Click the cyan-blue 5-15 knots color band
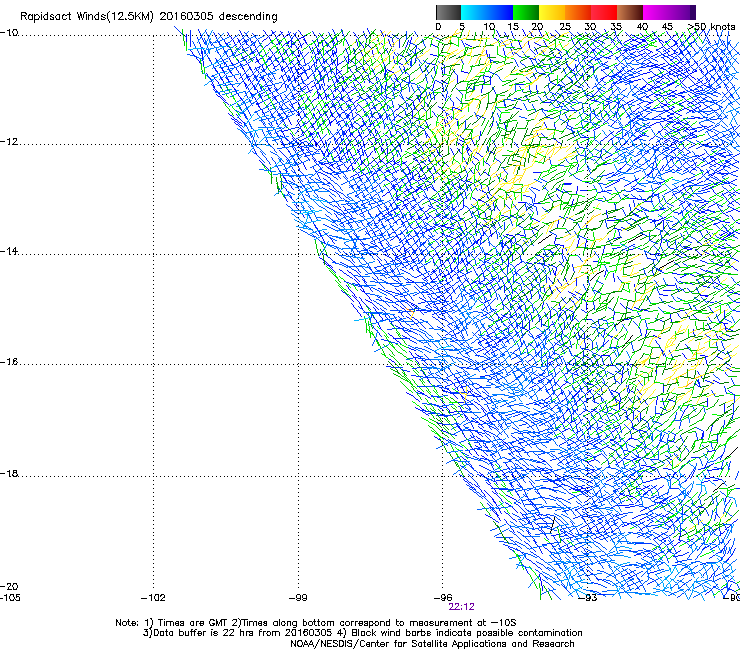 click(487, 12)
